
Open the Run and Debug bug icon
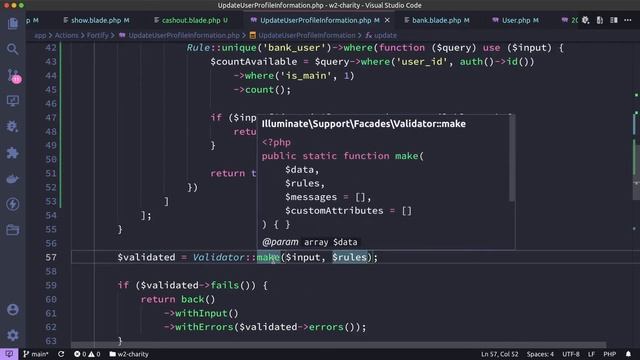(x=13, y=126)
